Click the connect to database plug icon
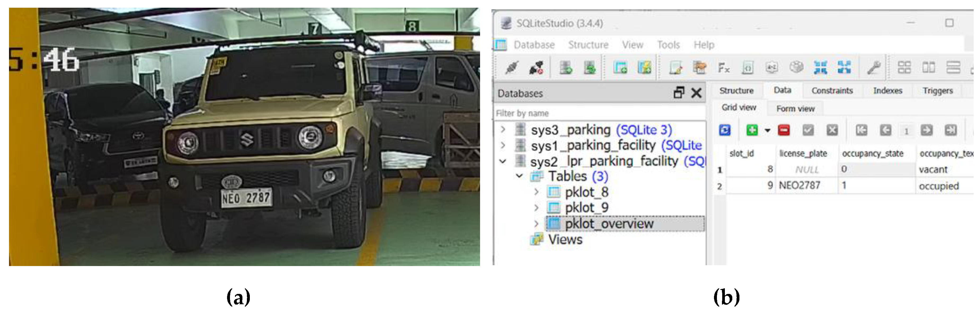This screenshot has height=317, width=980. coord(512,68)
